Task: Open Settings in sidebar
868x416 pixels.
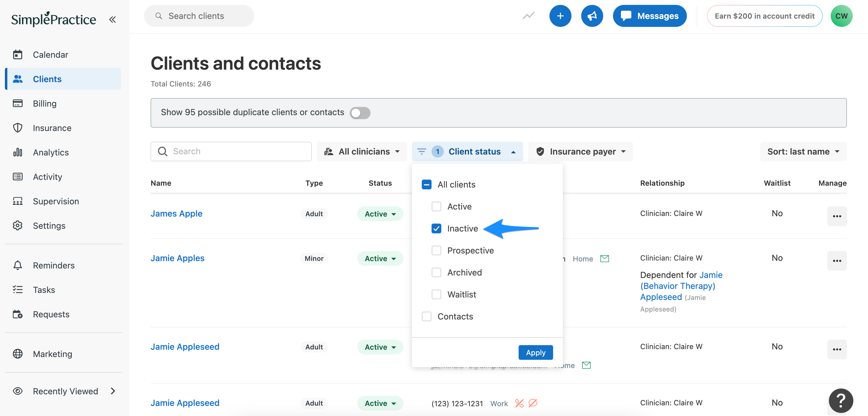Action: pos(63,226)
